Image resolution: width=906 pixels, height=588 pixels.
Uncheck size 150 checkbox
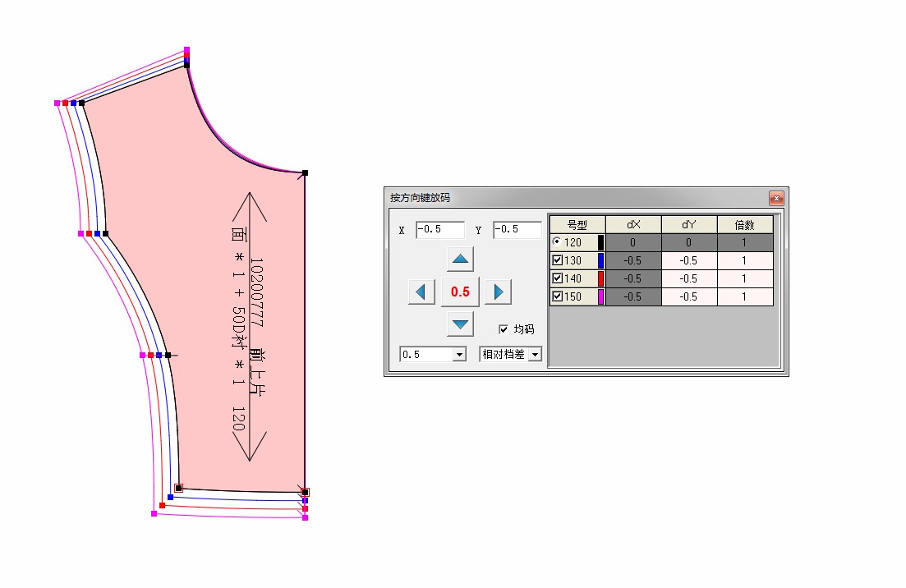[x=558, y=296]
